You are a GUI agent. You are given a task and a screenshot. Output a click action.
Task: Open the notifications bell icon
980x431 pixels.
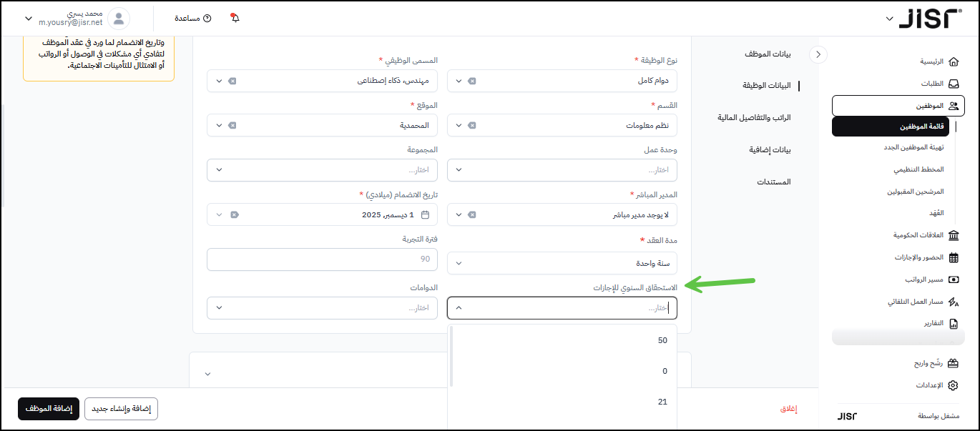pyautogui.click(x=235, y=18)
